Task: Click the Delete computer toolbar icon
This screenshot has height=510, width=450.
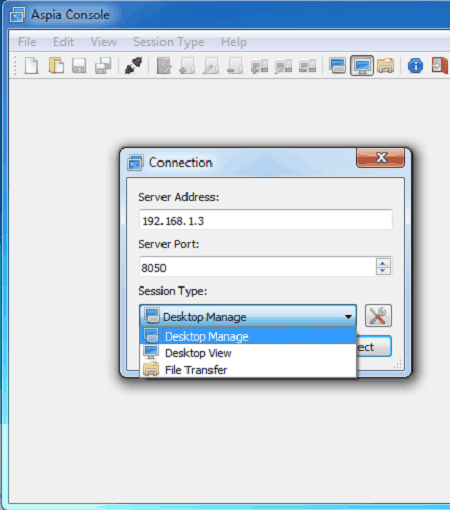Action: point(307,66)
